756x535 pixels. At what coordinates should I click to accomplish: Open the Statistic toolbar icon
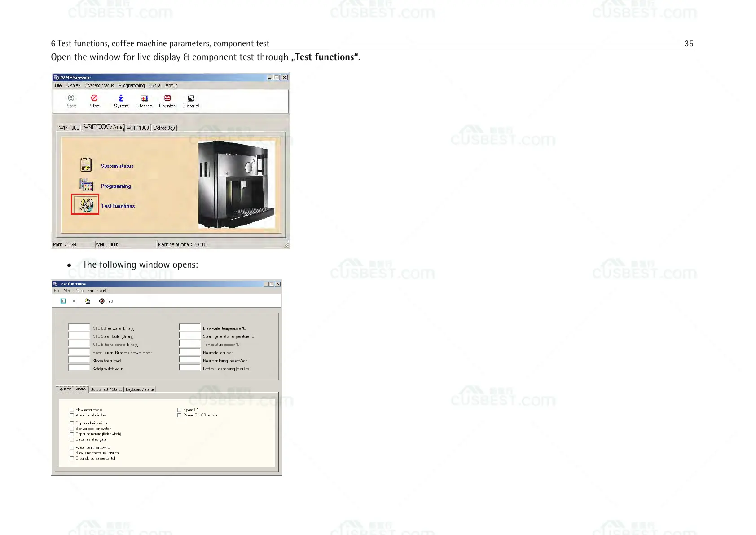[145, 98]
